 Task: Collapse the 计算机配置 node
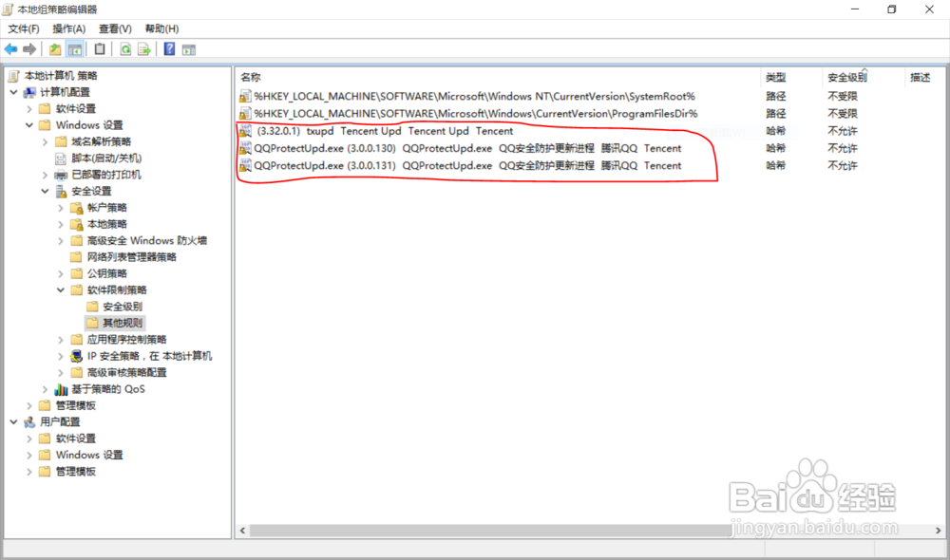click(14, 92)
